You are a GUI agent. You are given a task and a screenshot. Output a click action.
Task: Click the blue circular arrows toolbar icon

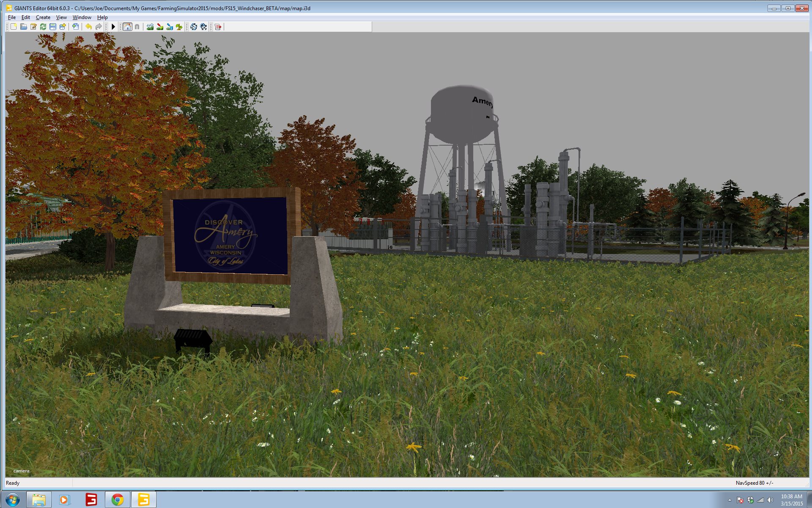click(194, 27)
